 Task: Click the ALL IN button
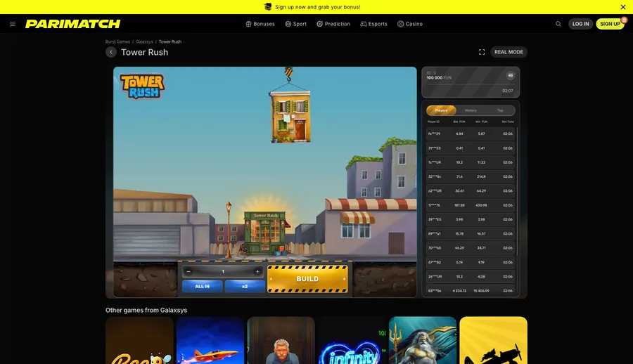(203, 286)
